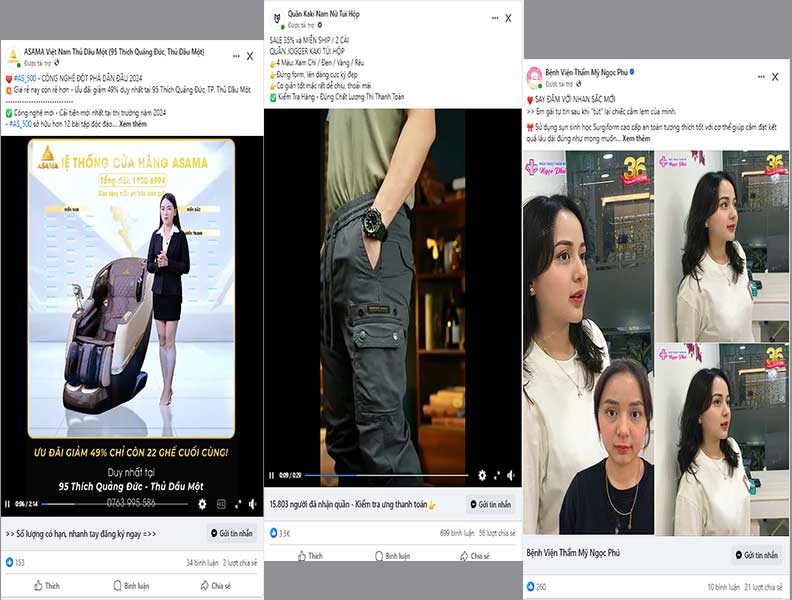Expand the jogger pants video to fullscreen

(x=497, y=476)
